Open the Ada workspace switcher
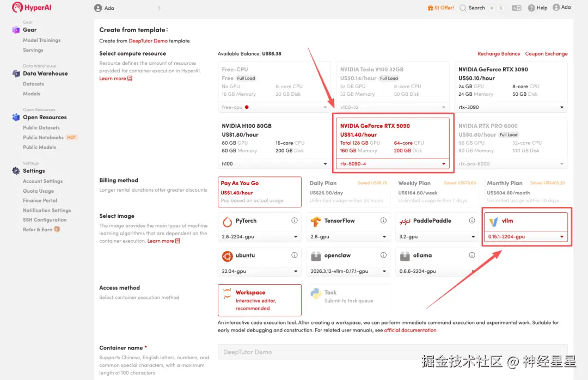This screenshot has width=588, height=380. pos(127,8)
